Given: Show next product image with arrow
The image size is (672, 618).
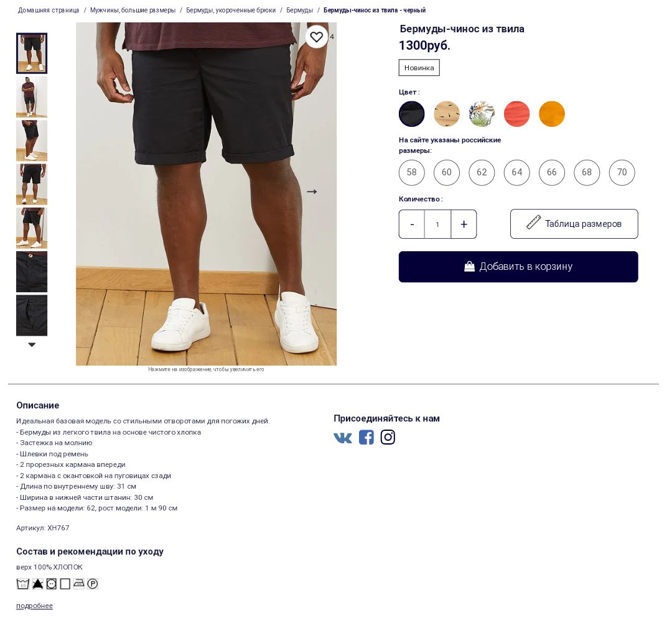Looking at the screenshot, I should click(x=312, y=191).
